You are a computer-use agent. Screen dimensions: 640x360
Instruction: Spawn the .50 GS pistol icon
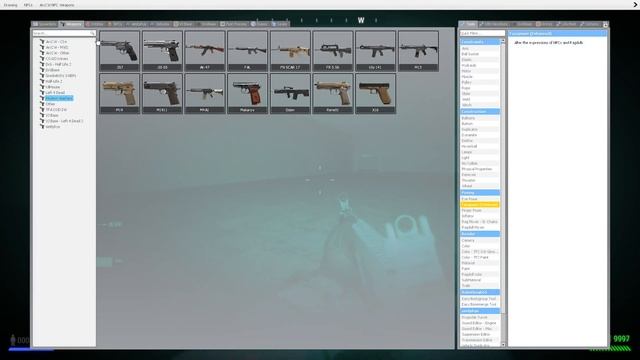[x=162, y=51]
